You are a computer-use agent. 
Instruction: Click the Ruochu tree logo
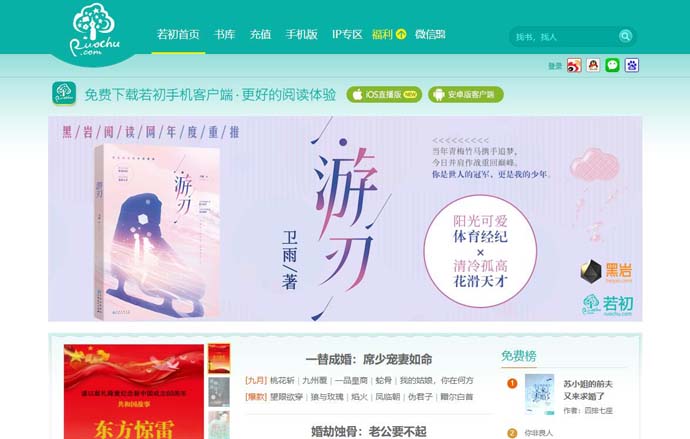click(94, 30)
